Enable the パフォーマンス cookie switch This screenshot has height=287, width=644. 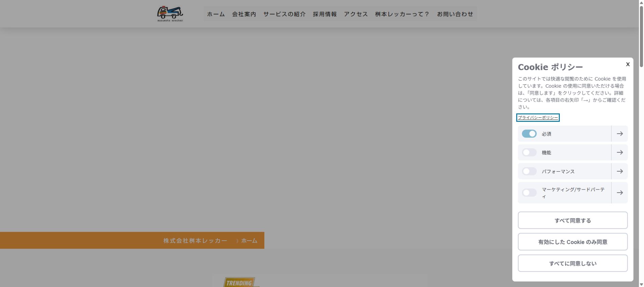(529, 171)
